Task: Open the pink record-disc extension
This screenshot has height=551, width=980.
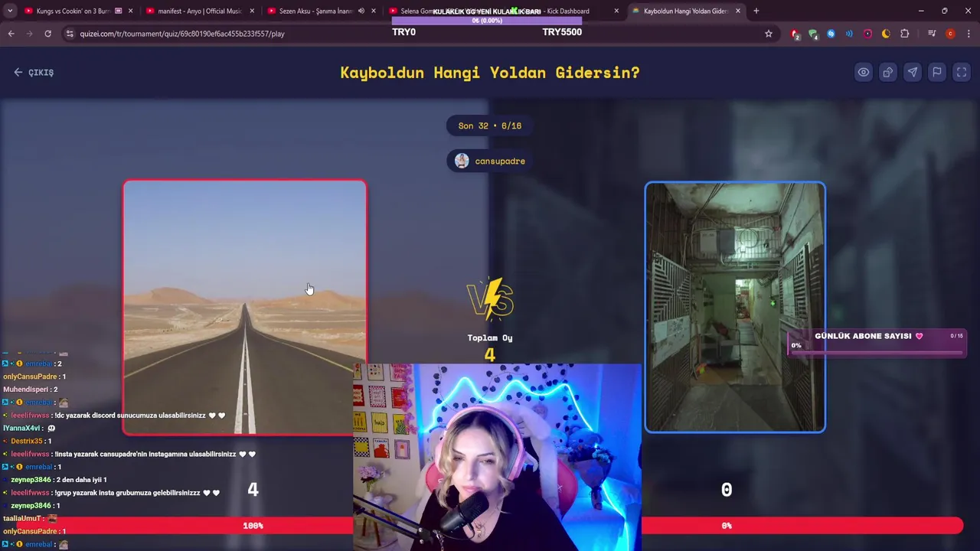Action: 867,34
